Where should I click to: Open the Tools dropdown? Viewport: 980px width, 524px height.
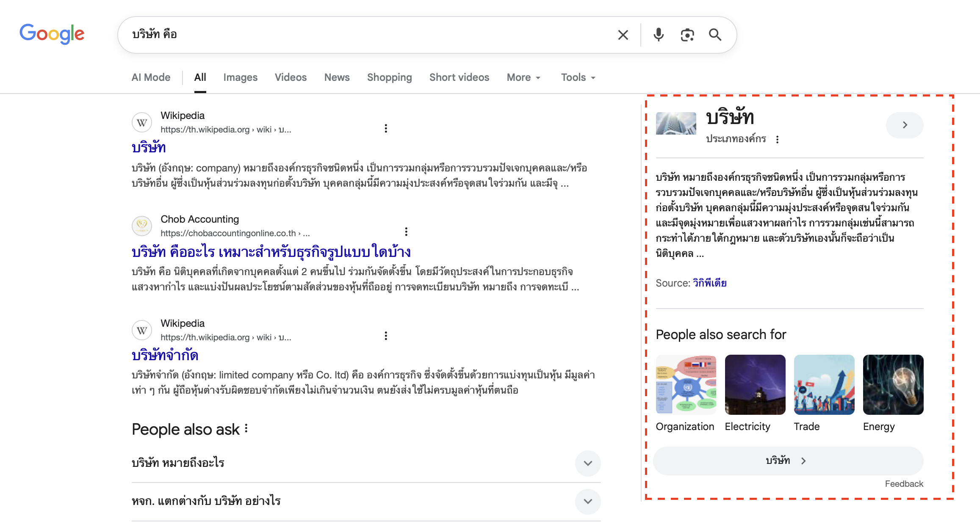577,77
